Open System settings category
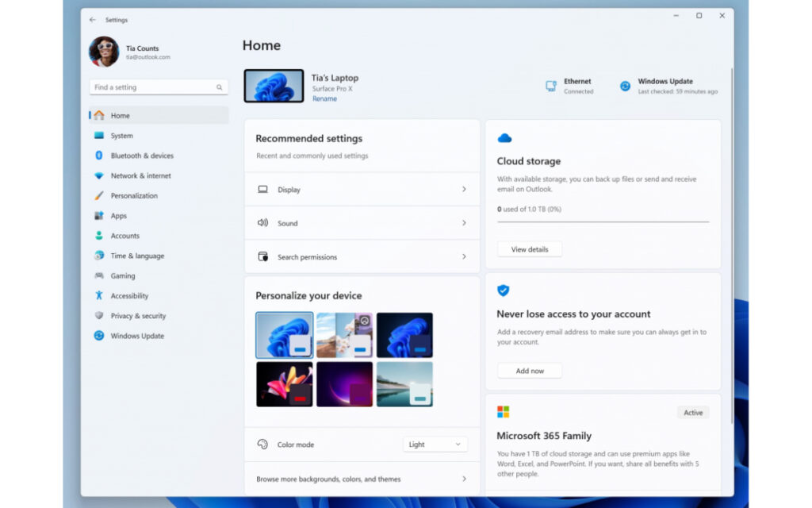Screen dimensions: 812x508 [159, 135]
